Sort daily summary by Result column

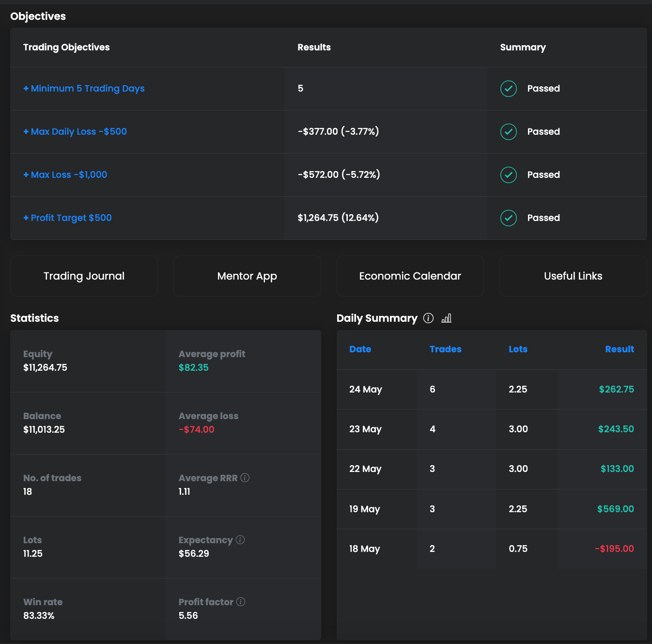coord(619,349)
